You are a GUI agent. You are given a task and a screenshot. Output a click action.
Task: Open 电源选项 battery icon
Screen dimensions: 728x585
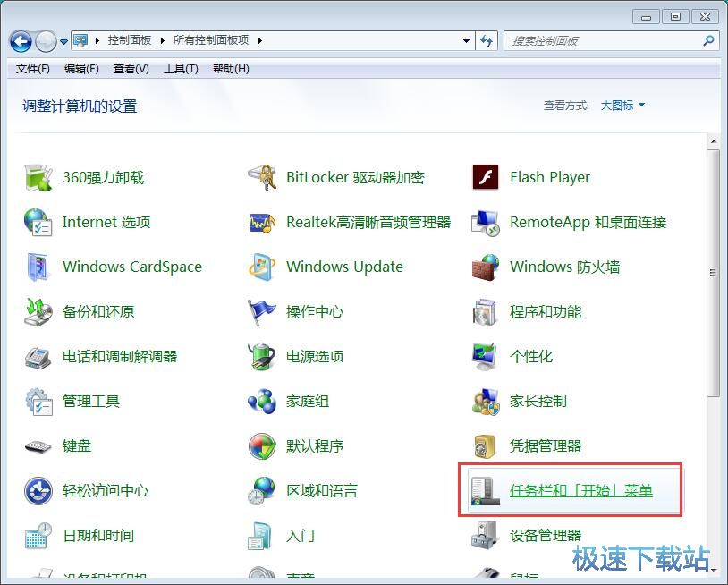(262, 357)
